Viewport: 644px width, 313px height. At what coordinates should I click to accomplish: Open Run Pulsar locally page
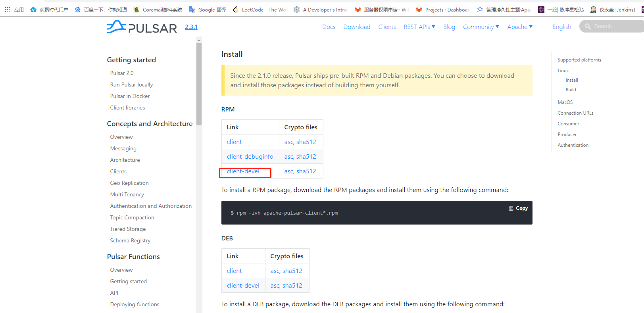pyautogui.click(x=131, y=84)
